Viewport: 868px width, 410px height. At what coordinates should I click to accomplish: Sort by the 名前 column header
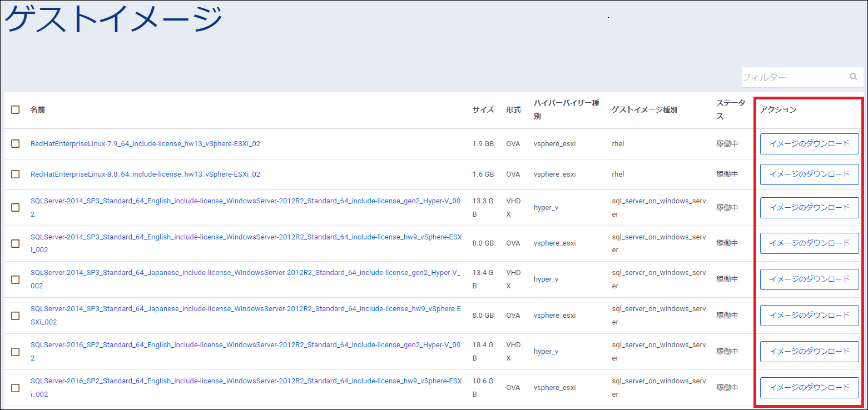(x=38, y=110)
